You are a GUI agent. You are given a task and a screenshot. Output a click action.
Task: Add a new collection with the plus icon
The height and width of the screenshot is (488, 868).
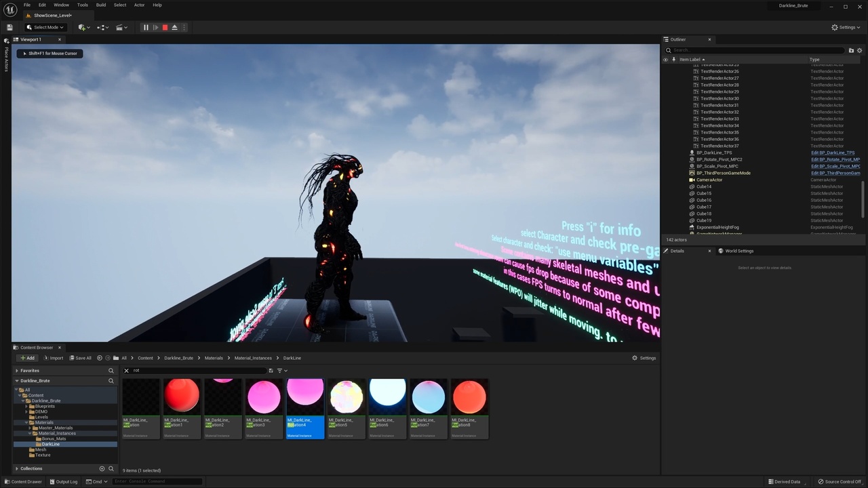point(102,468)
